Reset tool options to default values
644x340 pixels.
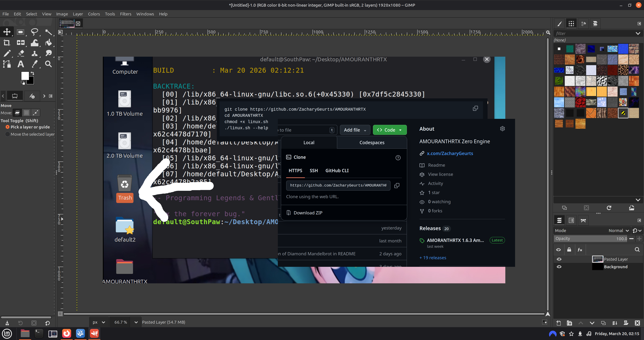[47, 323]
